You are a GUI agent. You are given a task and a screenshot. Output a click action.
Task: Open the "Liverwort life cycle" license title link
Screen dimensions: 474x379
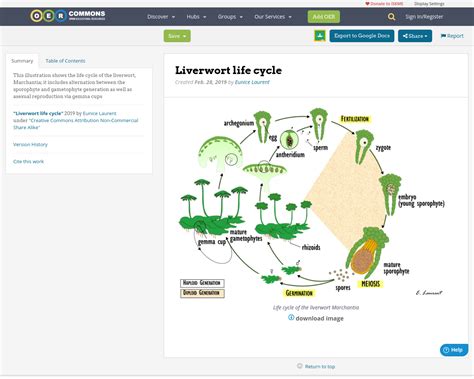(38, 113)
